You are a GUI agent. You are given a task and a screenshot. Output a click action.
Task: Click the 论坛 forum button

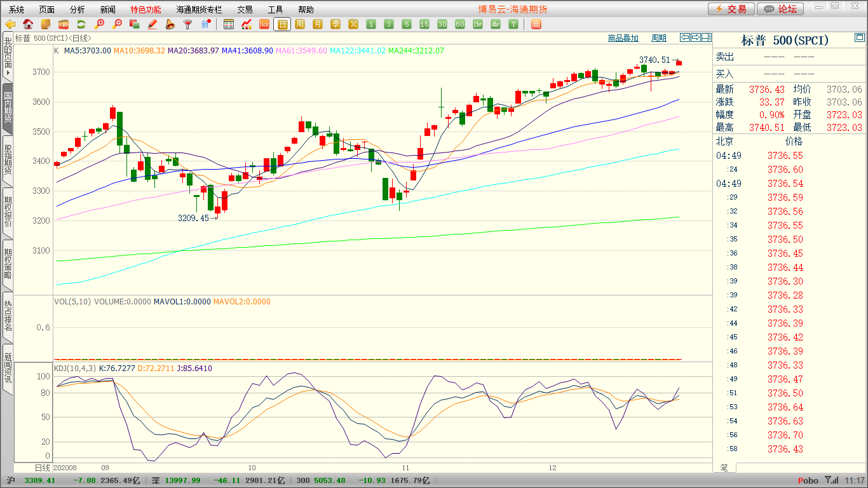pyautogui.click(x=781, y=9)
